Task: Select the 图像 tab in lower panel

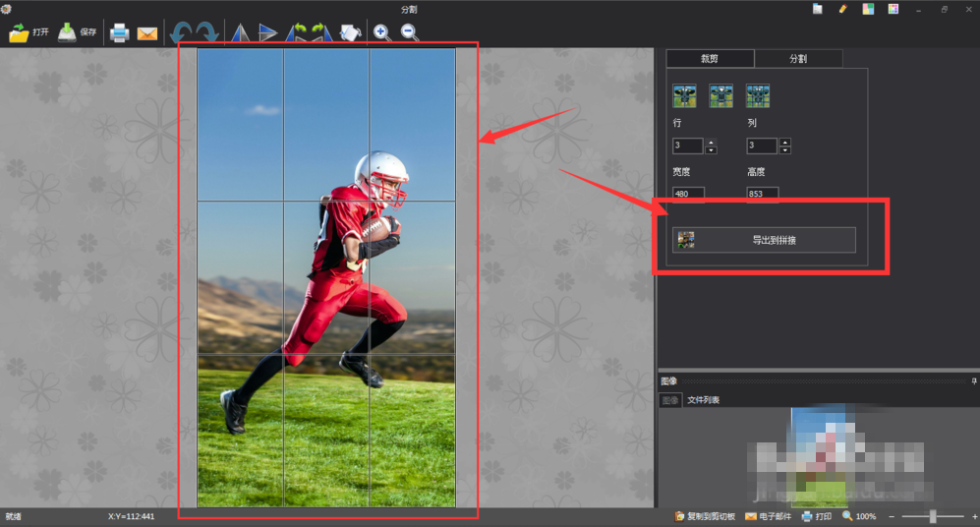Action: click(670, 400)
